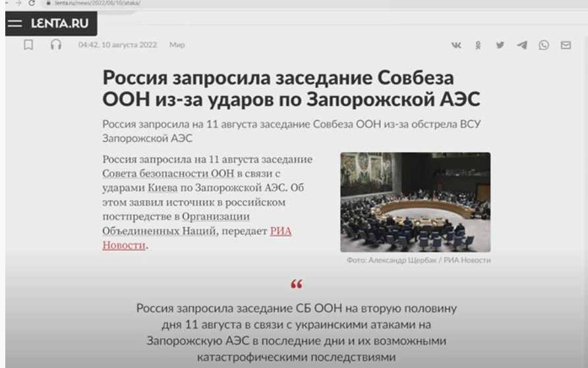Share the article on Odnoklassniki
Viewport: 588px width, 368px height.
click(479, 45)
